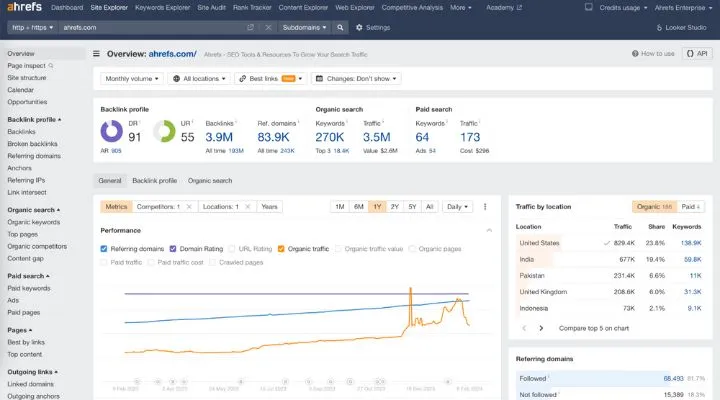Open chart options three-dot menu

(x=485, y=207)
